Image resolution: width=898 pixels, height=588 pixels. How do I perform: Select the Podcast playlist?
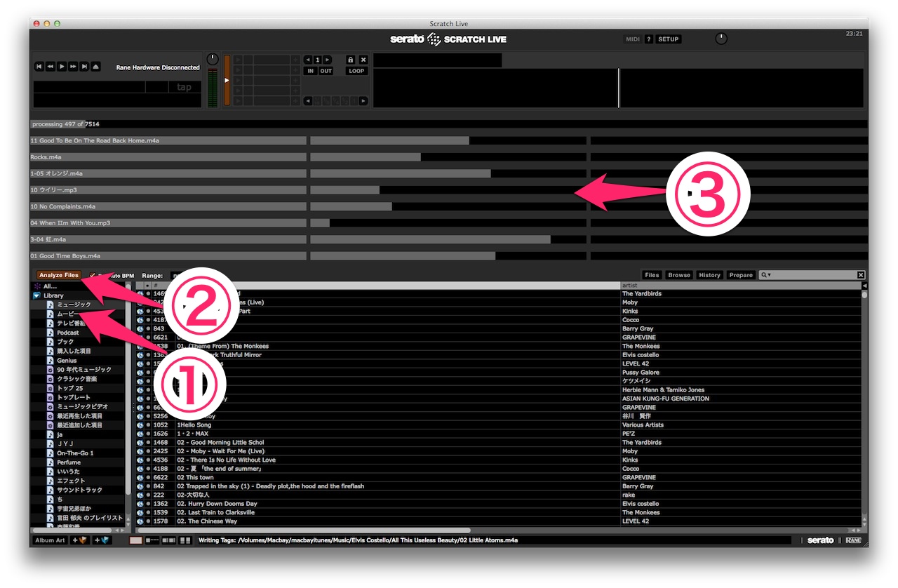[68, 333]
